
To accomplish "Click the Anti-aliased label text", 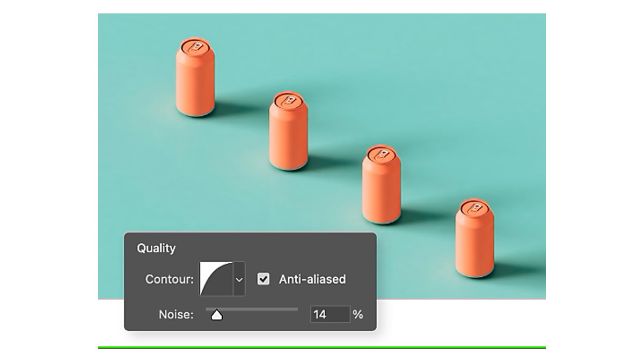I will point(312,279).
